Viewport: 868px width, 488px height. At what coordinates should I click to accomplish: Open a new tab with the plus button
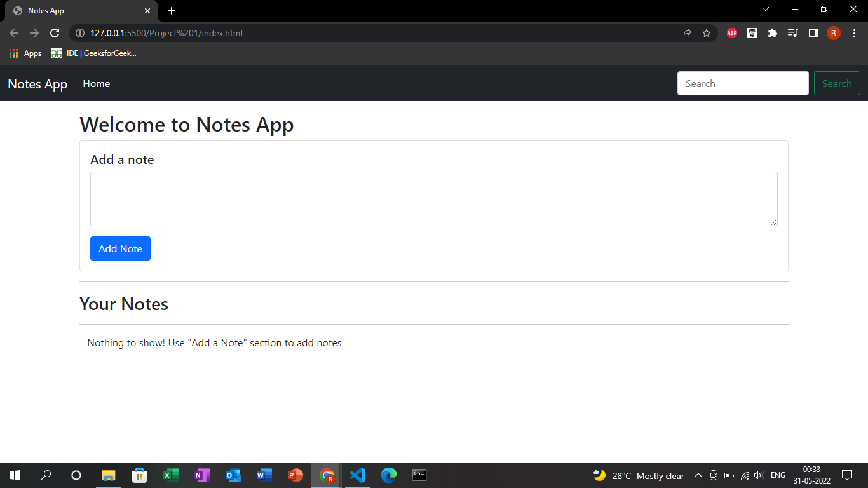pyautogui.click(x=172, y=11)
